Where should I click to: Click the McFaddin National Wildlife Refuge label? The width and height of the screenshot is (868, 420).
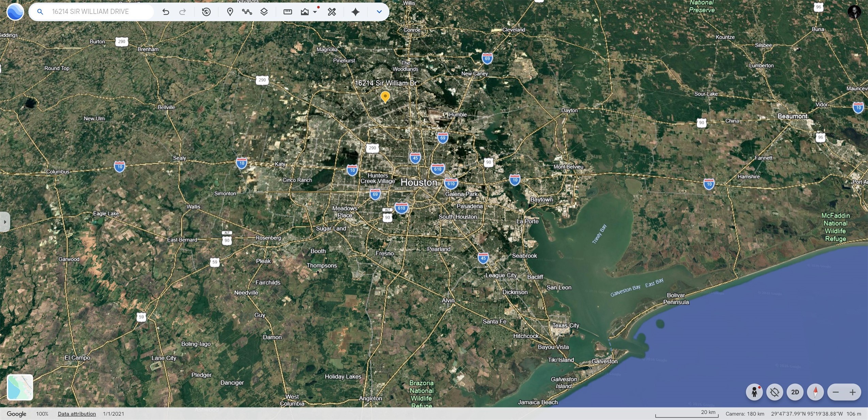(835, 227)
